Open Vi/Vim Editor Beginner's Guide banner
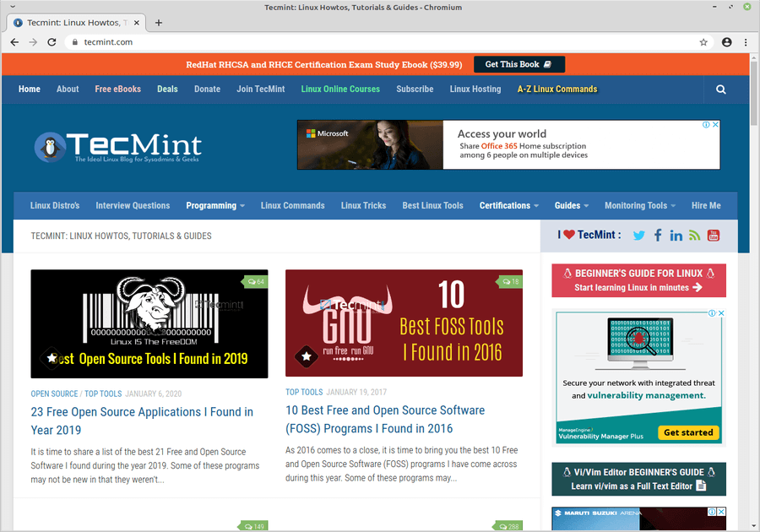This screenshot has height=532, width=760. pyautogui.click(x=639, y=479)
